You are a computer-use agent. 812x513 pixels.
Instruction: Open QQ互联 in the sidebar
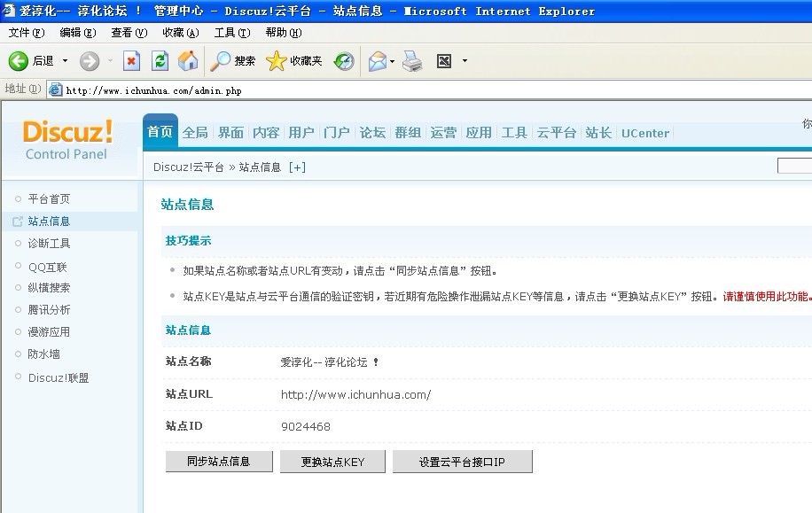point(48,267)
